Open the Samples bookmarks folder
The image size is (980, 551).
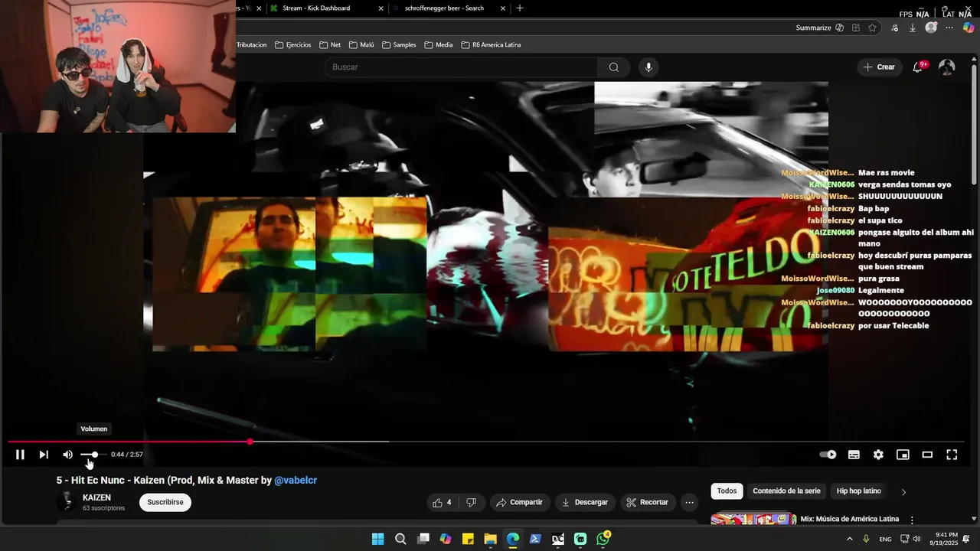[399, 45]
